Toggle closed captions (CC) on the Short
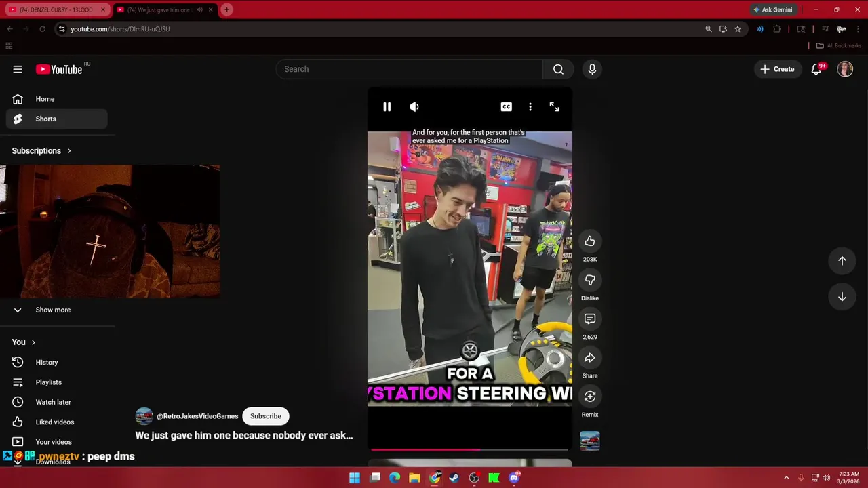 506,107
